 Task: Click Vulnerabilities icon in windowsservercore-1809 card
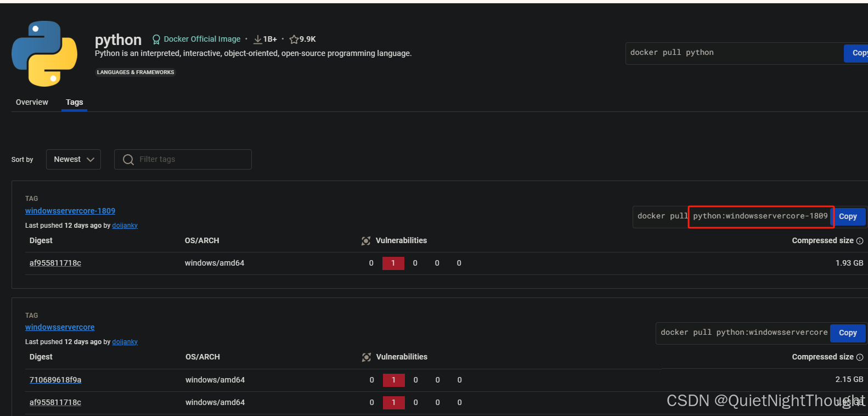[366, 241]
